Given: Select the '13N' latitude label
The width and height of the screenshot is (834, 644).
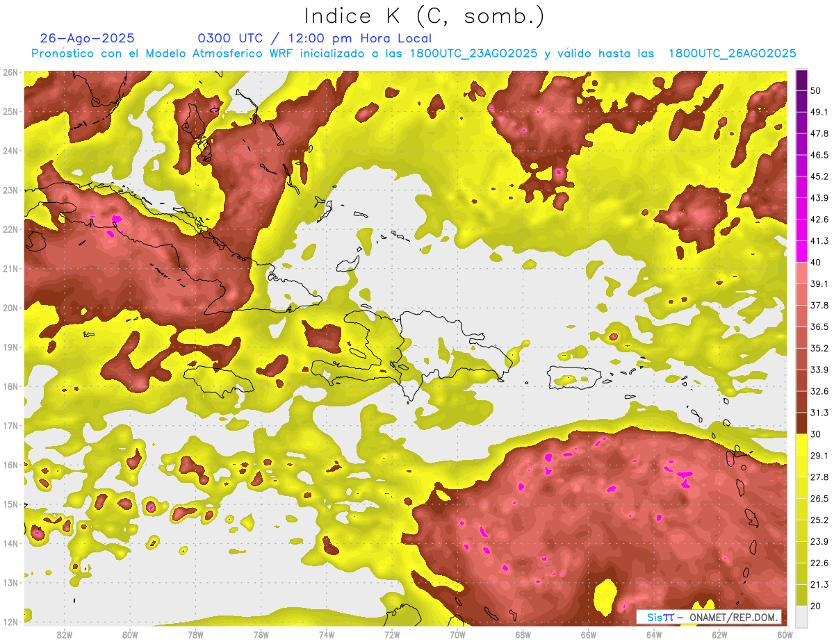Looking at the screenshot, I should point(10,583).
